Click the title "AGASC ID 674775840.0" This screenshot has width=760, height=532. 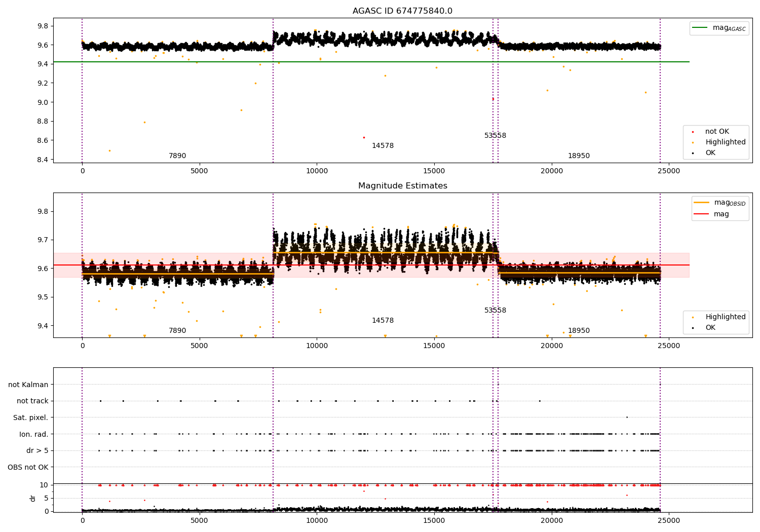coord(402,11)
